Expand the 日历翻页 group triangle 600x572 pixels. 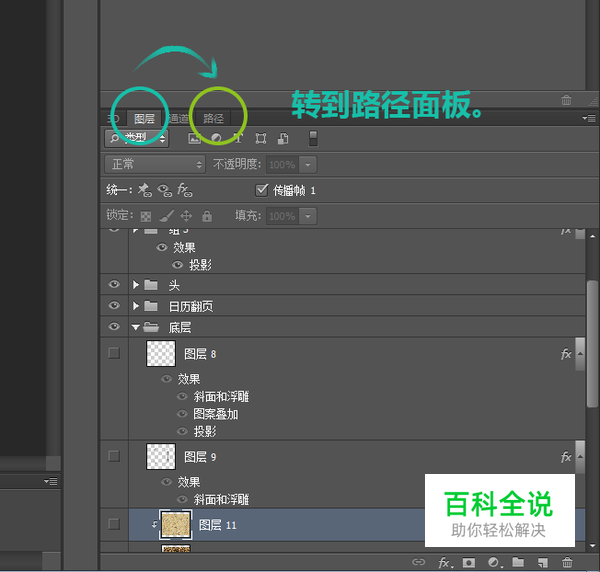(136, 306)
